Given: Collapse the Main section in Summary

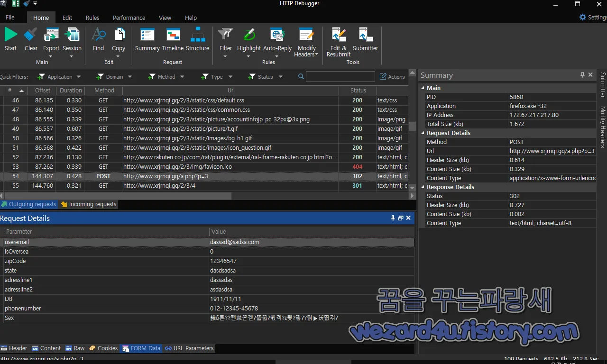Looking at the screenshot, I should 423,88.
